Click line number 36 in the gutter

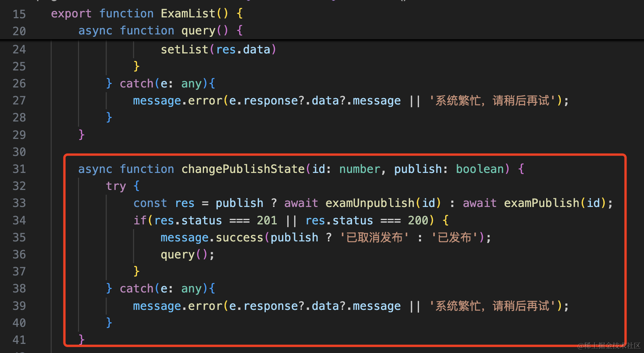pyautogui.click(x=19, y=254)
